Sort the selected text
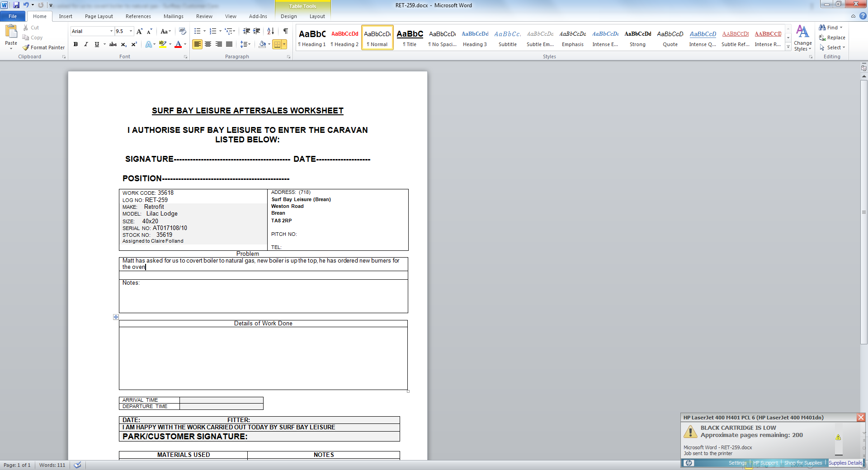This screenshot has width=868, height=470. pos(271,31)
